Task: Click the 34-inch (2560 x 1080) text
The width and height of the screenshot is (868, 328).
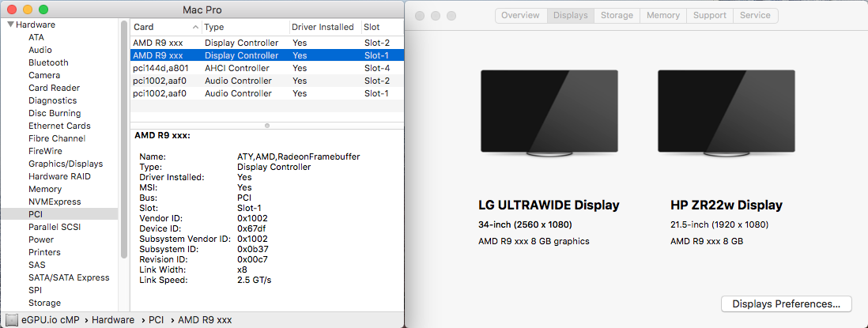Action: [x=525, y=224]
